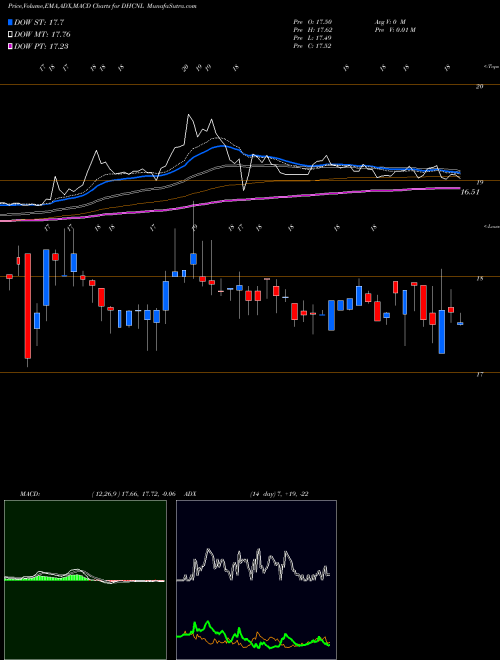The height and width of the screenshot is (660, 500).
Task: Open the green MACD histogram panel
Action: [85, 580]
